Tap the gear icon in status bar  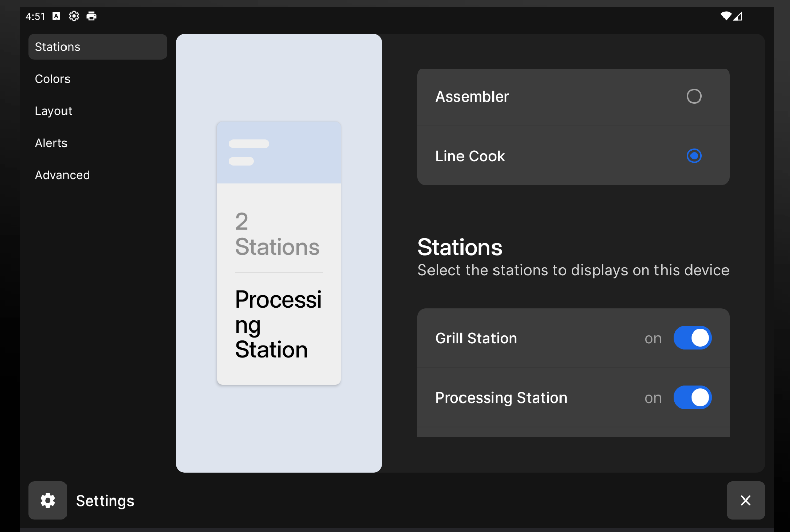click(74, 16)
